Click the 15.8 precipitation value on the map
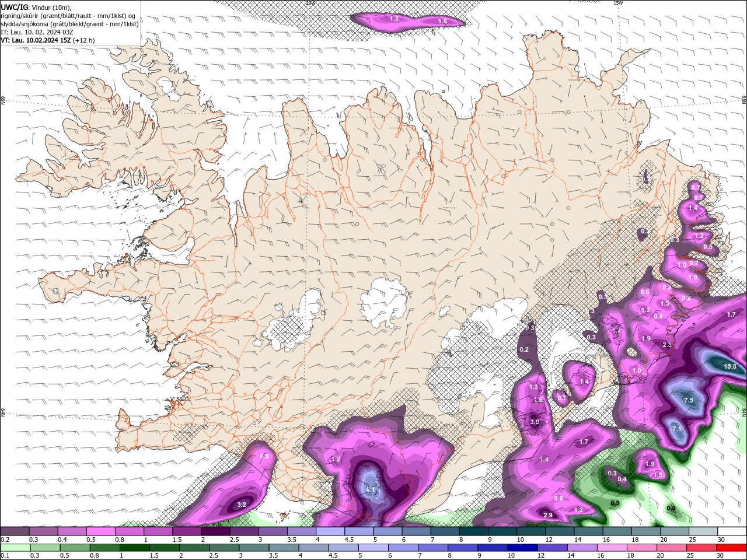This screenshot has height=560, width=747. coord(730,366)
